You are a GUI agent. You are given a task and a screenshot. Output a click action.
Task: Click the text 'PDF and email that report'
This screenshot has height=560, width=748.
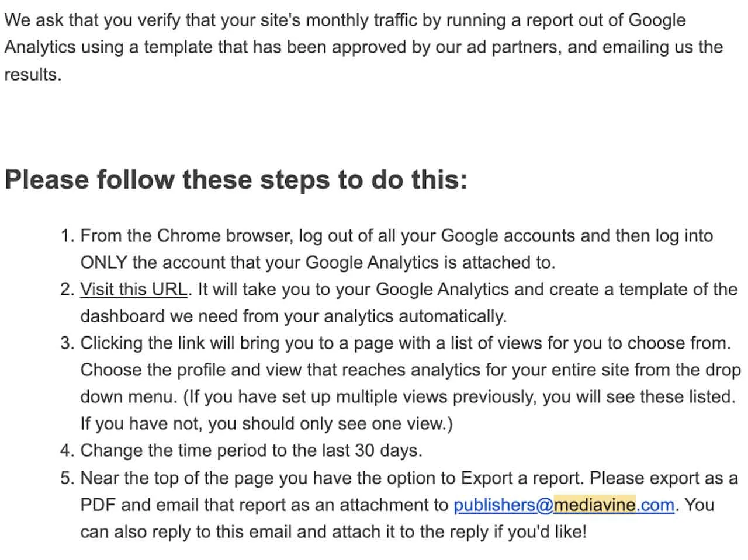264,505
